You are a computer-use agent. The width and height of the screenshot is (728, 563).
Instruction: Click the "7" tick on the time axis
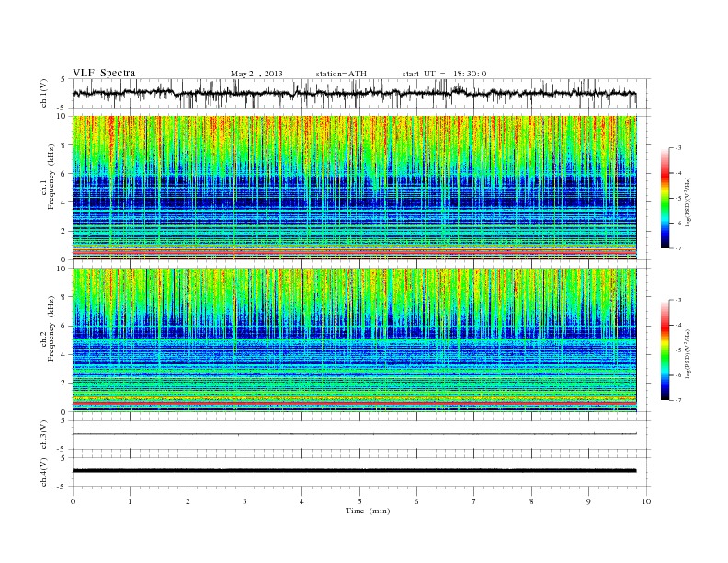tap(474, 501)
